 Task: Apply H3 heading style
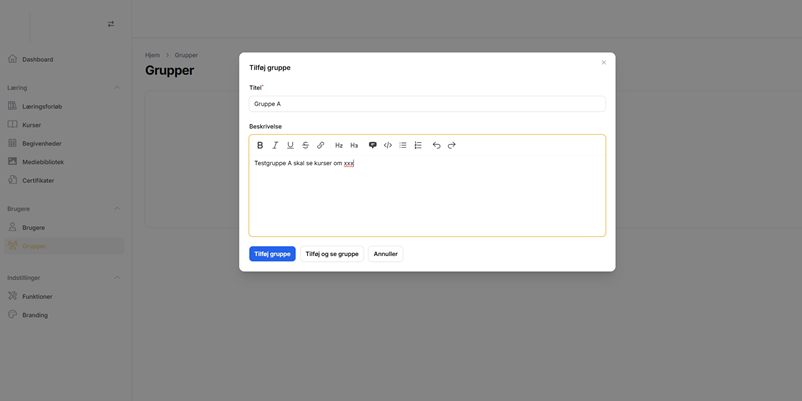pyautogui.click(x=354, y=145)
